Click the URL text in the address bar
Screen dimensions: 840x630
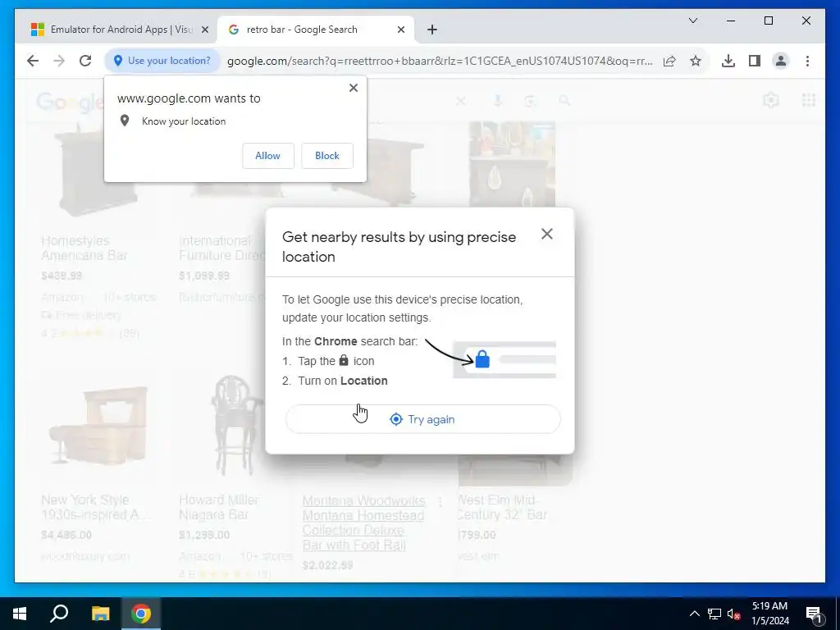[x=440, y=61]
